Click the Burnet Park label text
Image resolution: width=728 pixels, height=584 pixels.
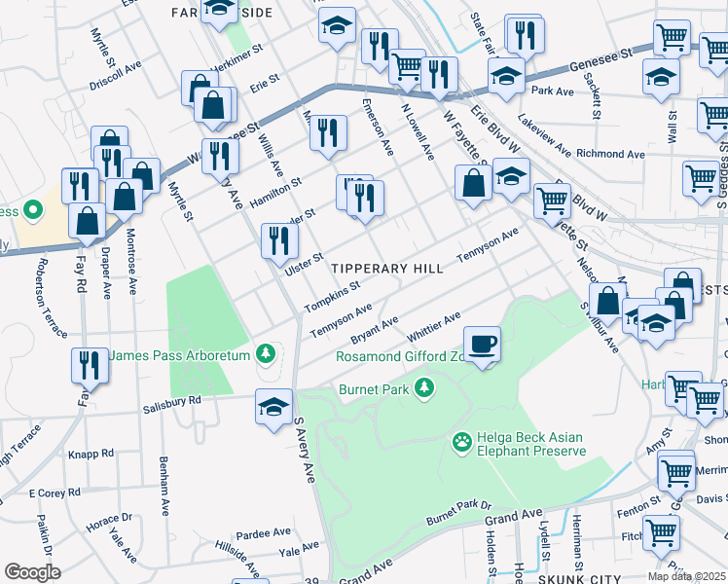tap(374, 389)
